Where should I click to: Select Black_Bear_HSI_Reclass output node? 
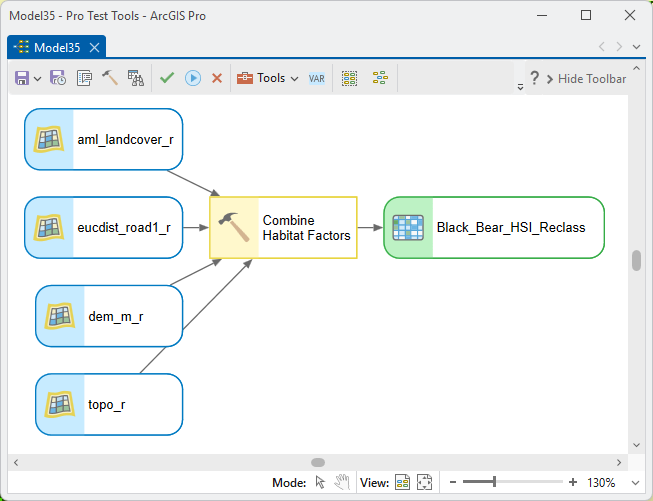pyautogui.click(x=493, y=227)
